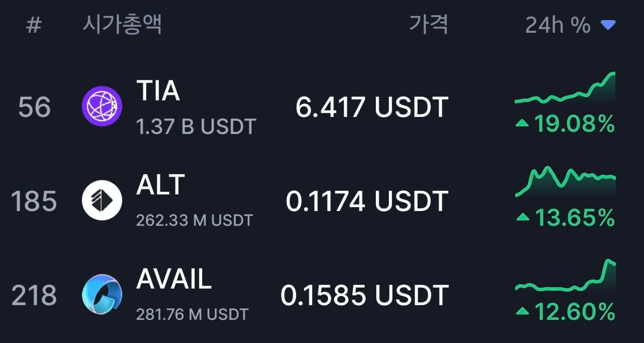
Task: Sort by the 가격 column header
Action: tap(428, 24)
